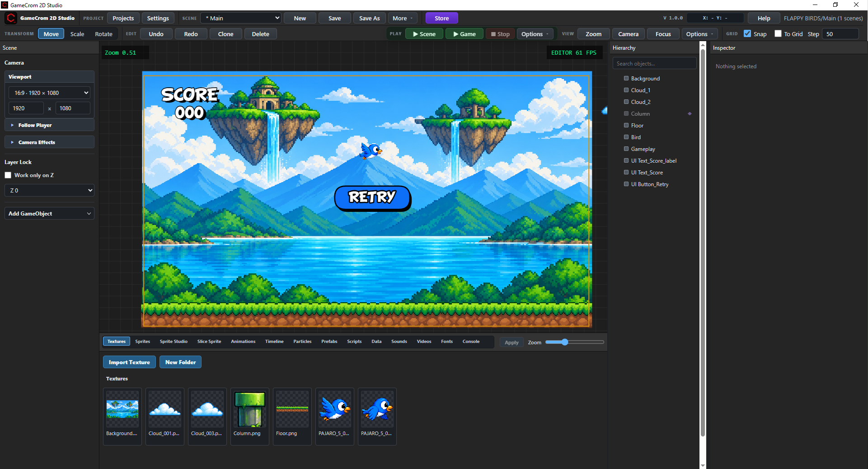Click the New Folder button
The width and height of the screenshot is (868, 469).
tap(180, 362)
